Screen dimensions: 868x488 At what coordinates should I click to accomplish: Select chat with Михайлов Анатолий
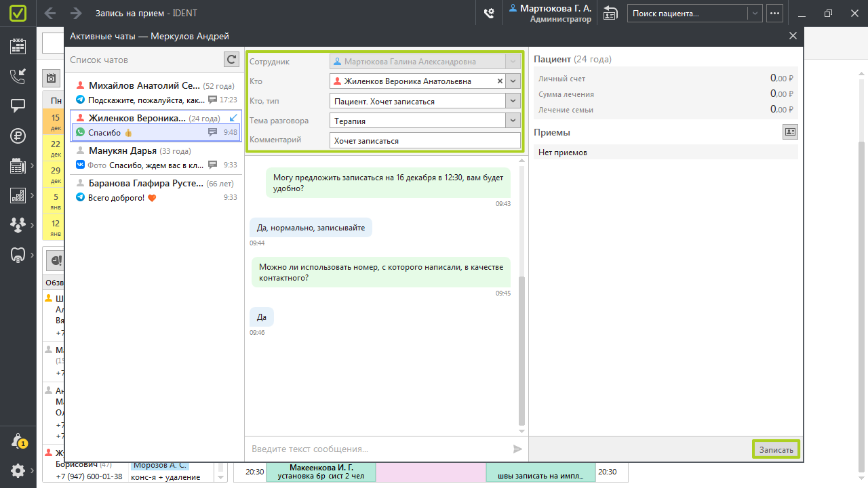click(156, 92)
